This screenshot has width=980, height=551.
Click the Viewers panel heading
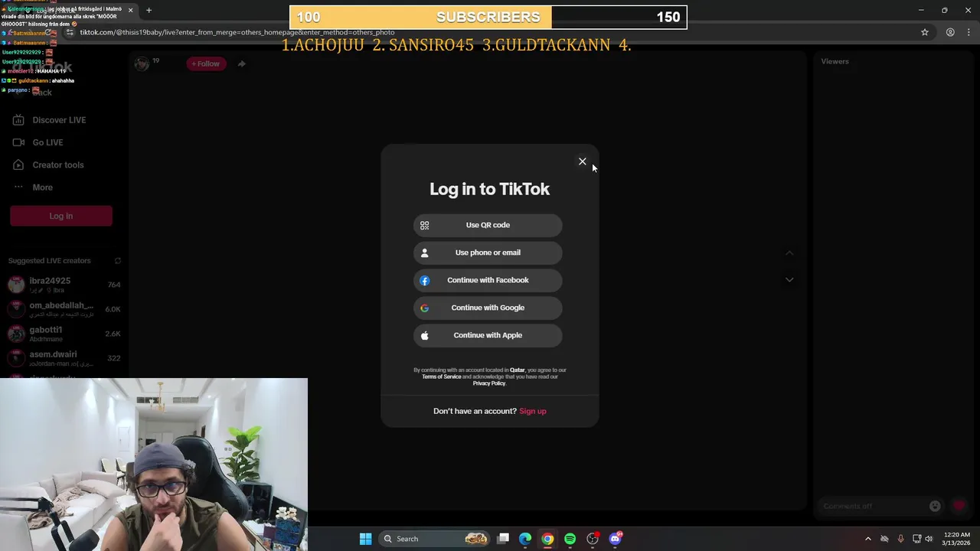coord(835,61)
